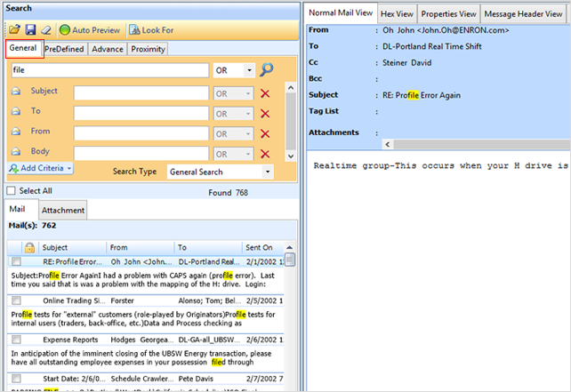Click envelope icon beside Body criteria

pos(16,151)
